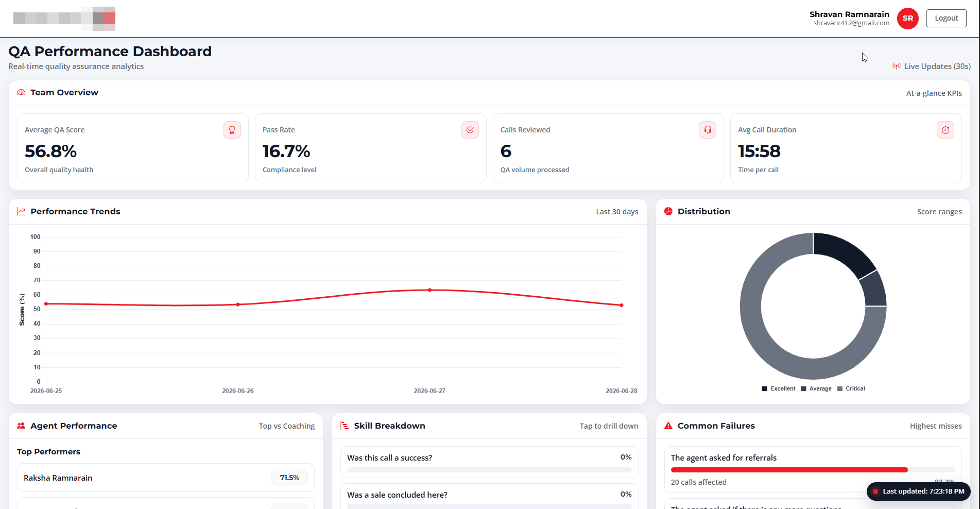
Task: Click the 'Highest misses' label
Action: click(x=936, y=426)
